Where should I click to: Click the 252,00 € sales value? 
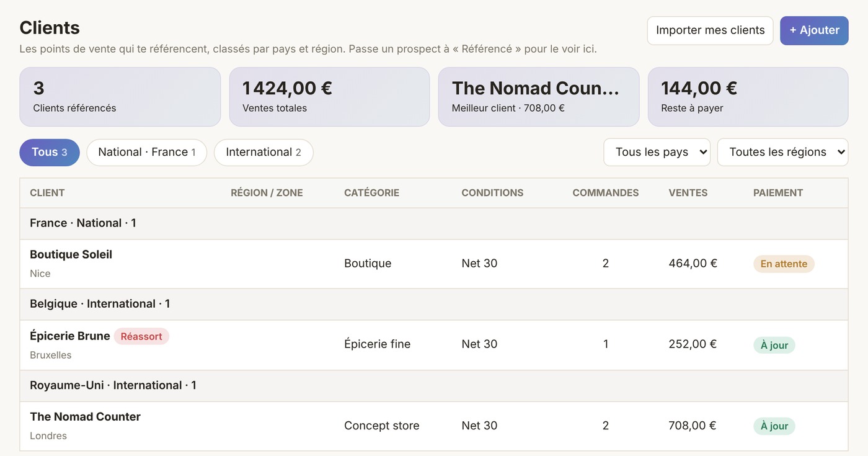click(693, 344)
